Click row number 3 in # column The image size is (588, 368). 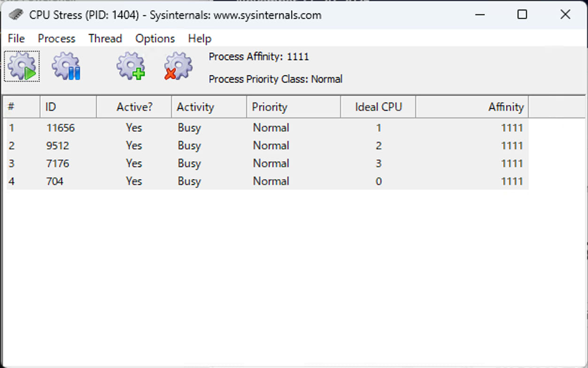pos(11,163)
